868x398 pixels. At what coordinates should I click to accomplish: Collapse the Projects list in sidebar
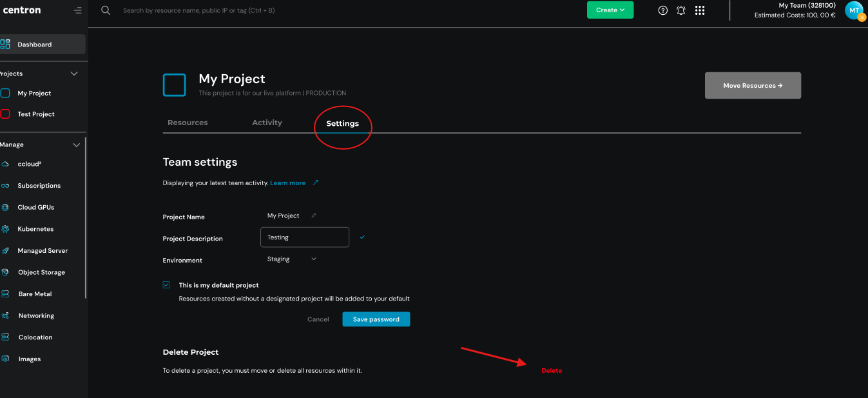pyautogui.click(x=73, y=73)
